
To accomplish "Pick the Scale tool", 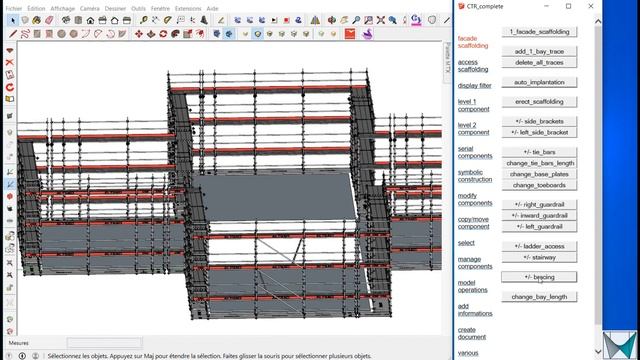I will pos(188,34).
